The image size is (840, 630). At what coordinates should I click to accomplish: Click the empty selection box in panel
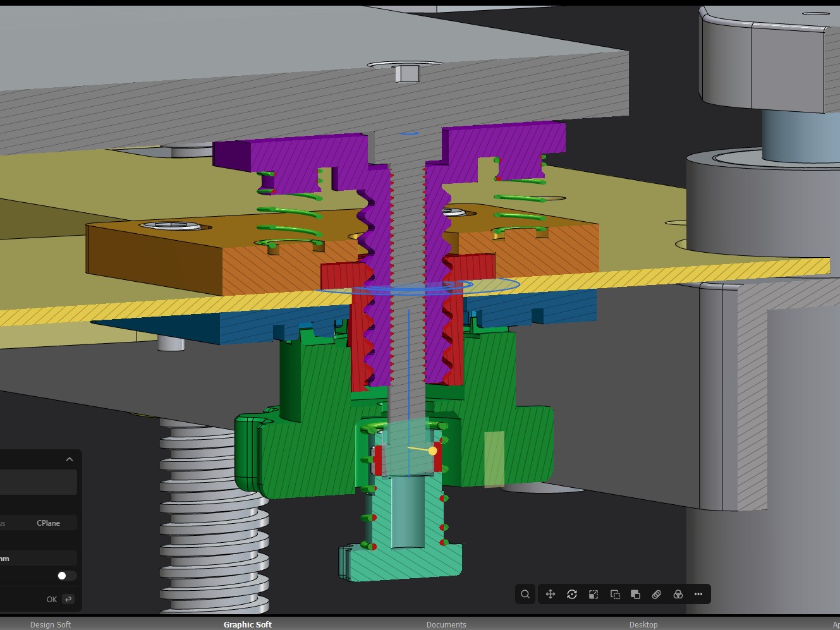(x=38, y=482)
